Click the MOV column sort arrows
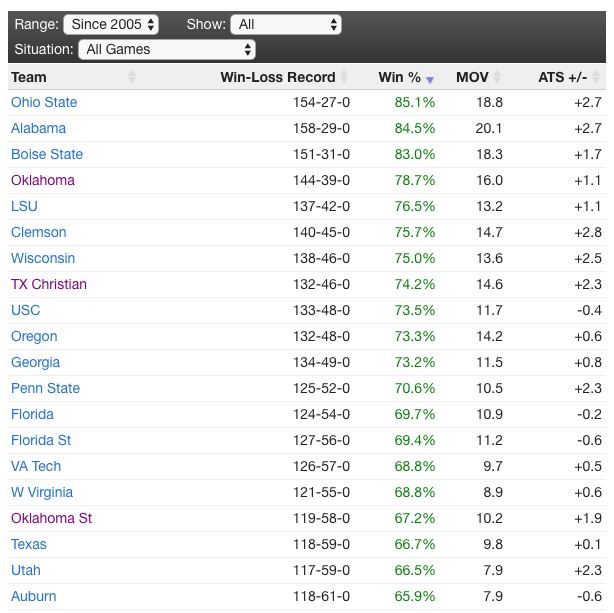 [498, 77]
